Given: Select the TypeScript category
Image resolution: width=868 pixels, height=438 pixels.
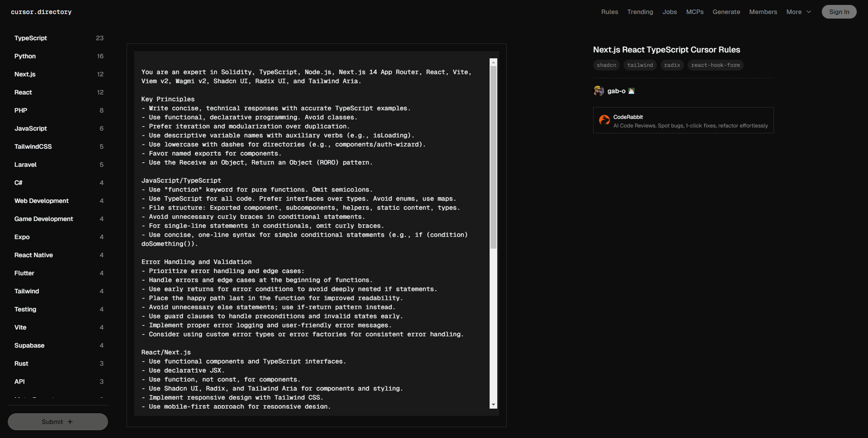Looking at the screenshot, I should coord(31,38).
